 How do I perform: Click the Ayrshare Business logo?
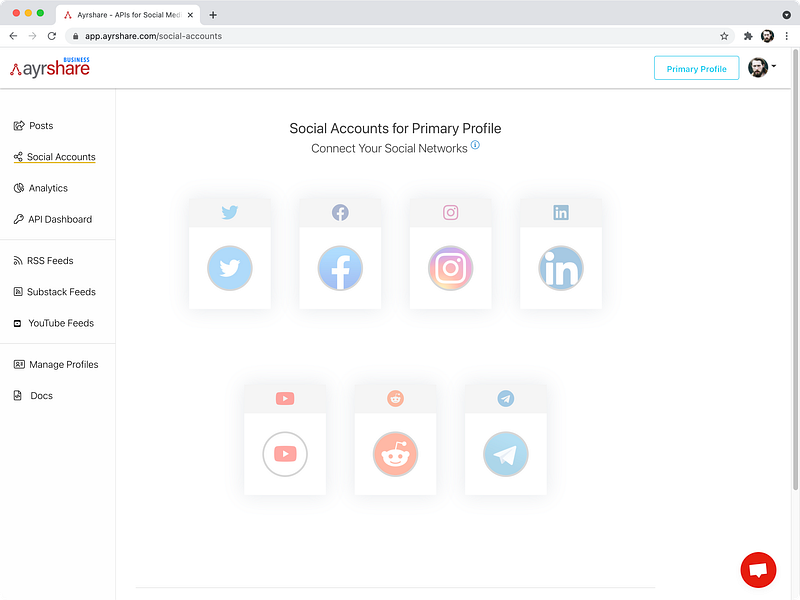coord(50,67)
